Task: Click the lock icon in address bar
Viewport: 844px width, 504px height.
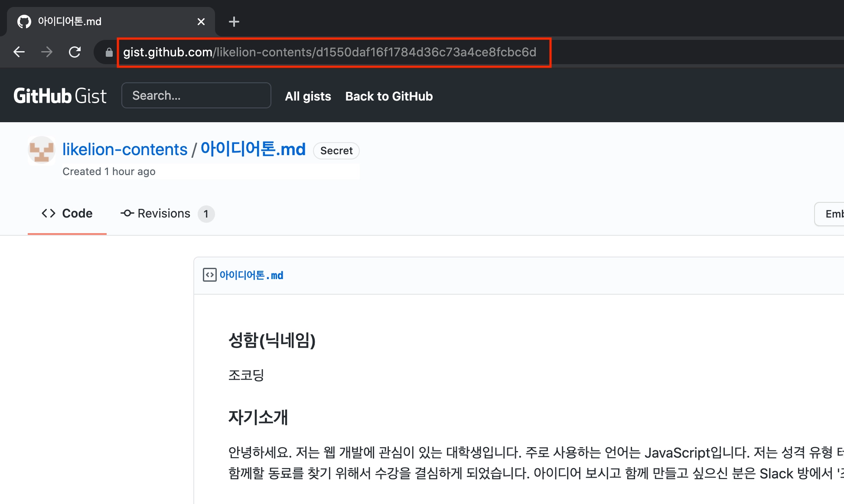Action: click(109, 52)
